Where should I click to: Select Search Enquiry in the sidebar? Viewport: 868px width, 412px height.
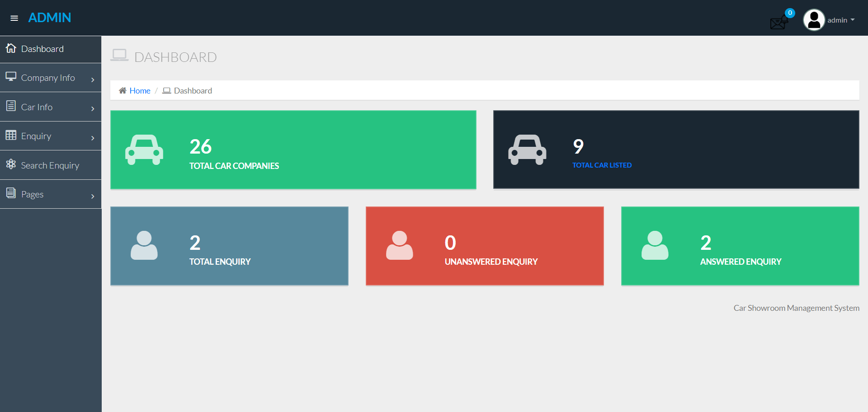point(50,165)
